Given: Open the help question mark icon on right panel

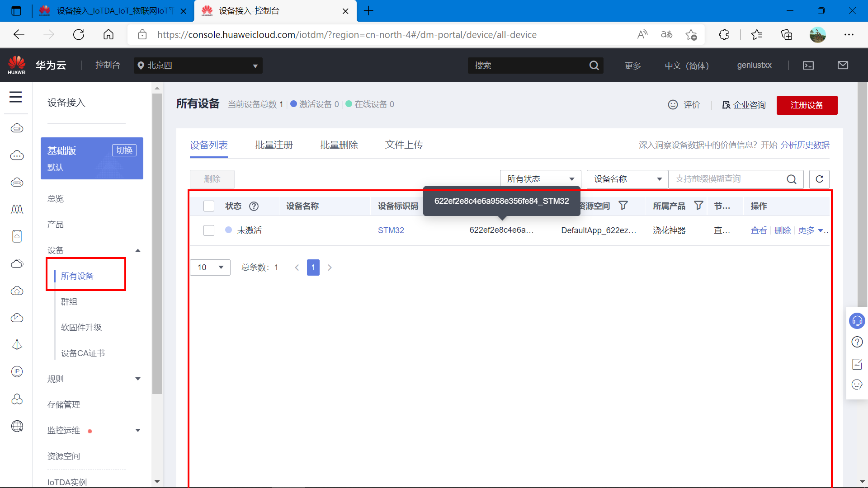Looking at the screenshot, I should click(x=857, y=342).
